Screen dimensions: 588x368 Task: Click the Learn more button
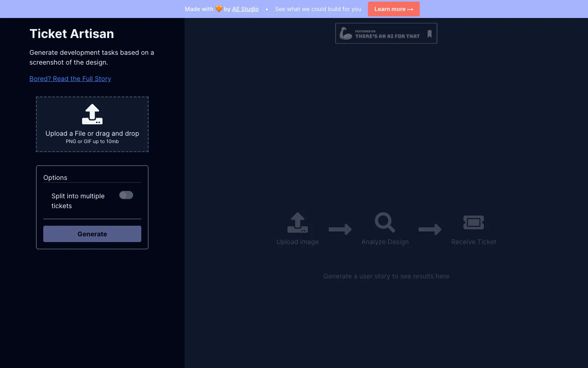tap(394, 9)
